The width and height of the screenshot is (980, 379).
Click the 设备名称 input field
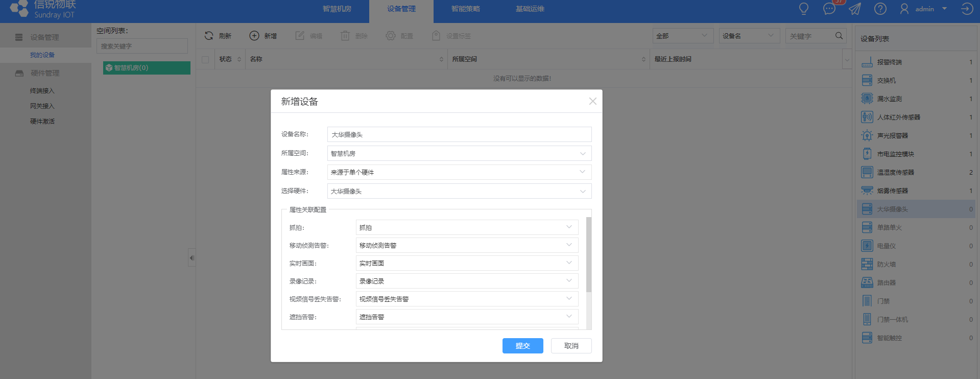coord(459,134)
